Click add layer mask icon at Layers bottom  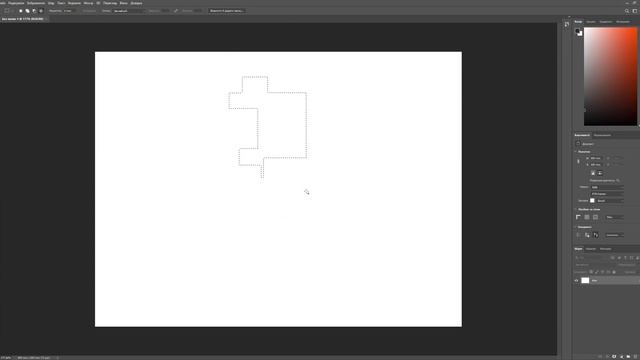[614, 356]
